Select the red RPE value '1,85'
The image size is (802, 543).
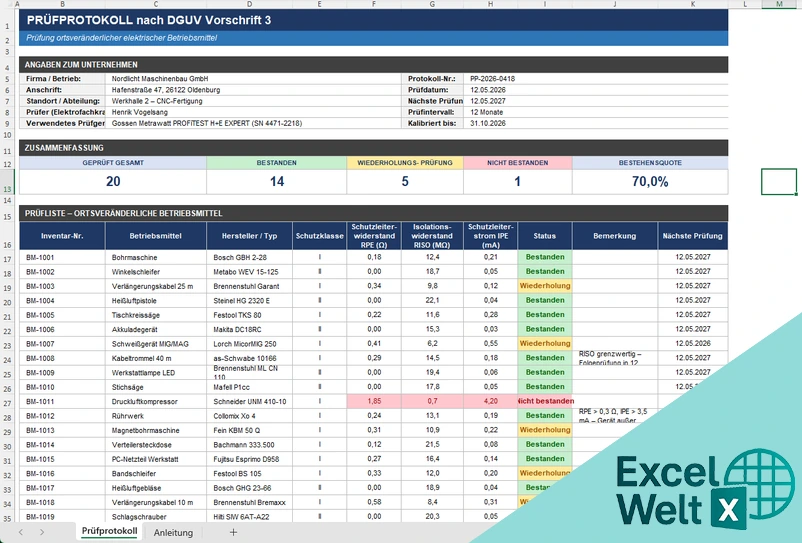374,401
